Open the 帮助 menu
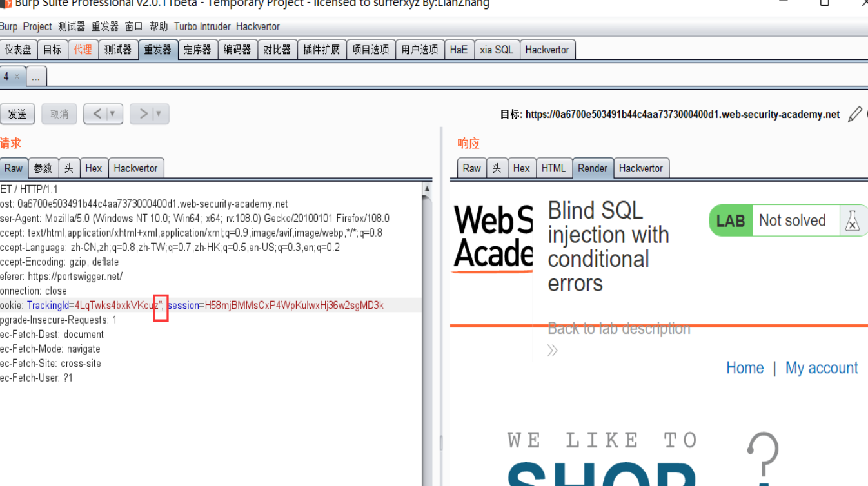868x486 pixels. pyautogui.click(x=159, y=26)
